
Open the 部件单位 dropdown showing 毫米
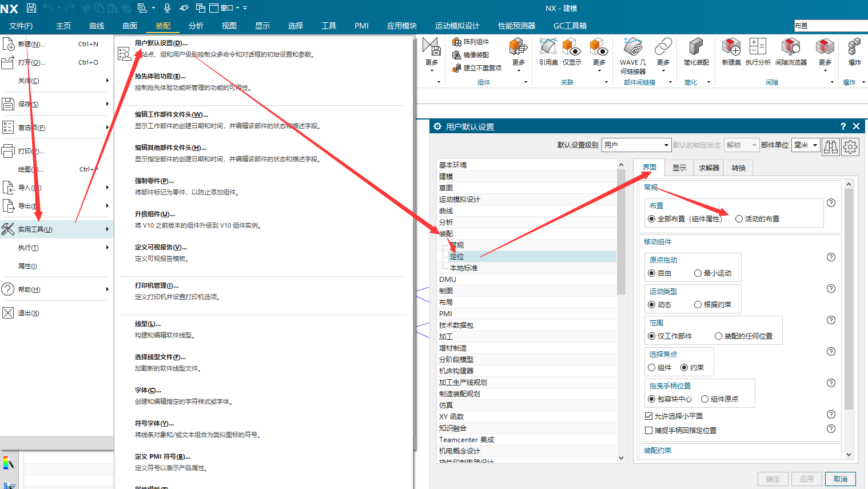point(806,145)
